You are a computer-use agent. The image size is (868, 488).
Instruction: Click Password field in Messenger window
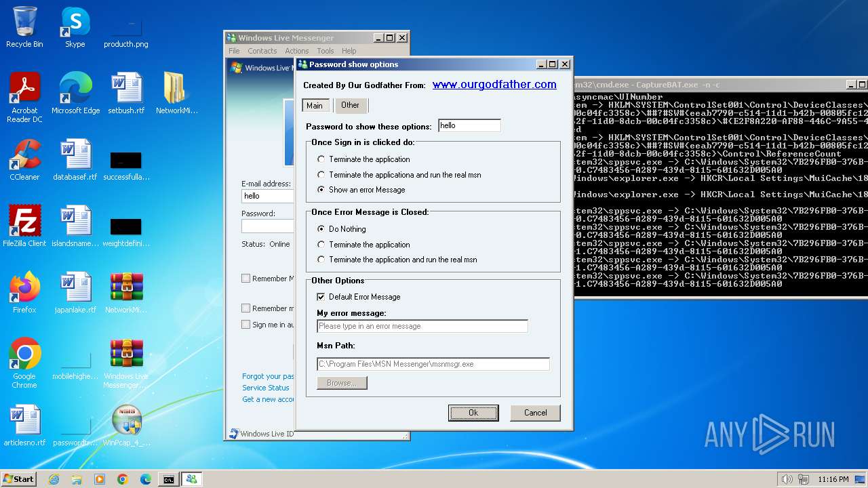tap(268, 226)
